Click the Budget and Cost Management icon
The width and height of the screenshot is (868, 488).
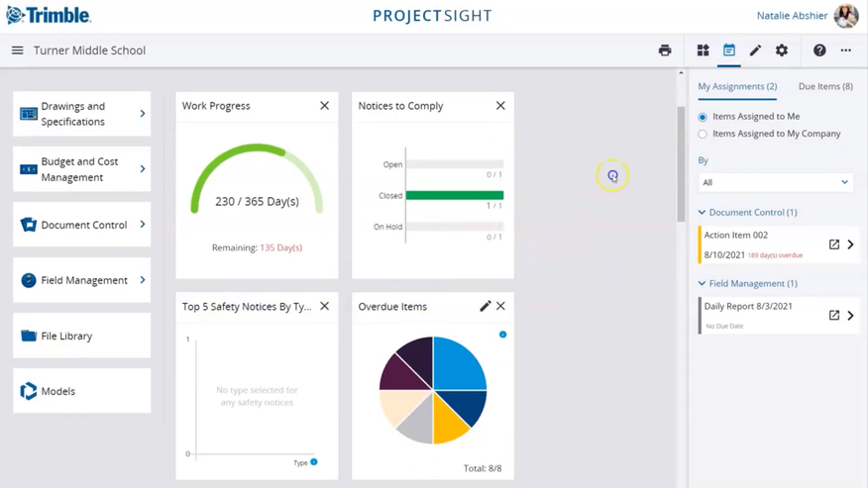(x=28, y=168)
